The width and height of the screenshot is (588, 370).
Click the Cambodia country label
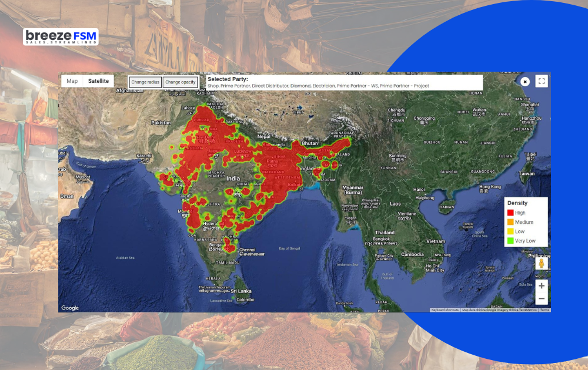coord(413,255)
